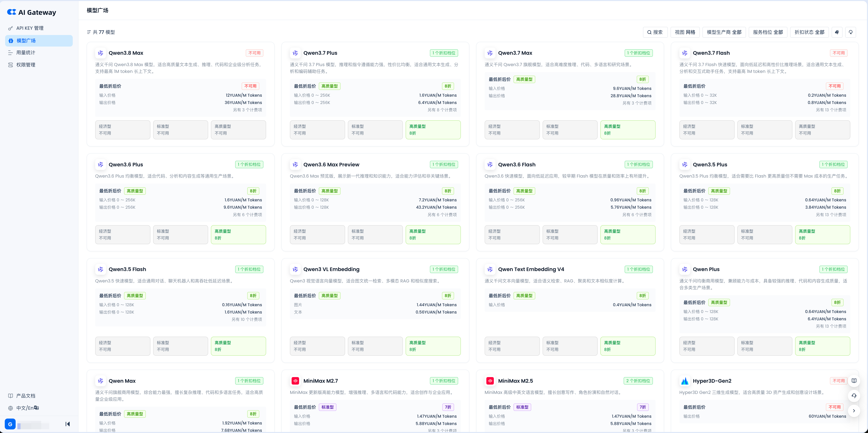Click the Hyper3D-Gen2 model icon
This screenshot has height=433, width=868.
coord(685,381)
